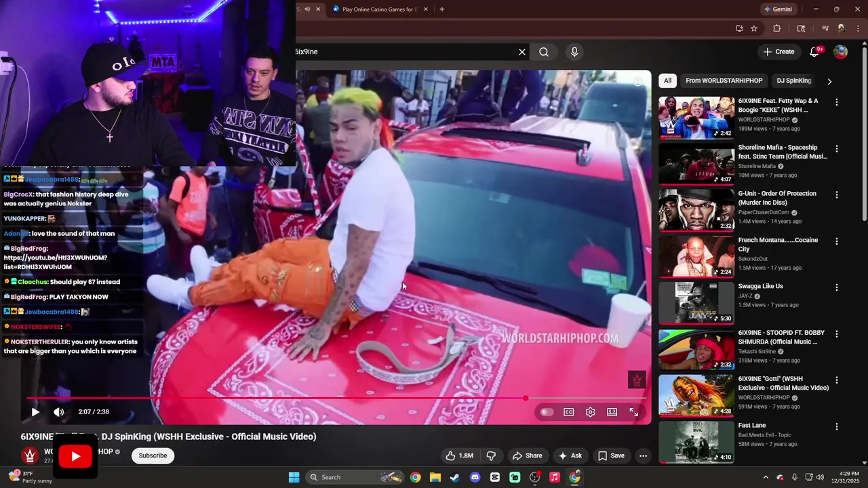The height and width of the screenshot is (488, 868).
Task: Open YouTube notifications bell
Action: click(x=816, y=52)
